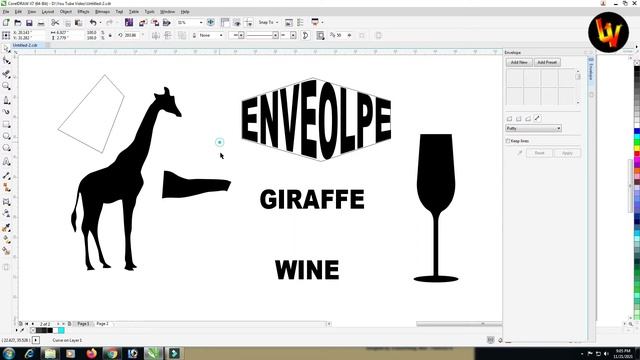Select the Pick tool in the toolbox
Viewport: 640px width, 360px height.
(x=7, y=49)
